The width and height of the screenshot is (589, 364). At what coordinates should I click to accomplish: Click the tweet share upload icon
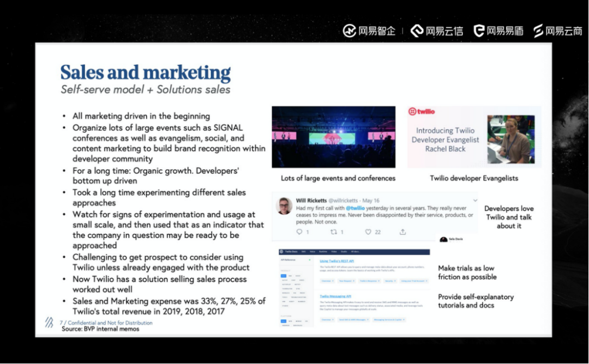pos(402,232)
